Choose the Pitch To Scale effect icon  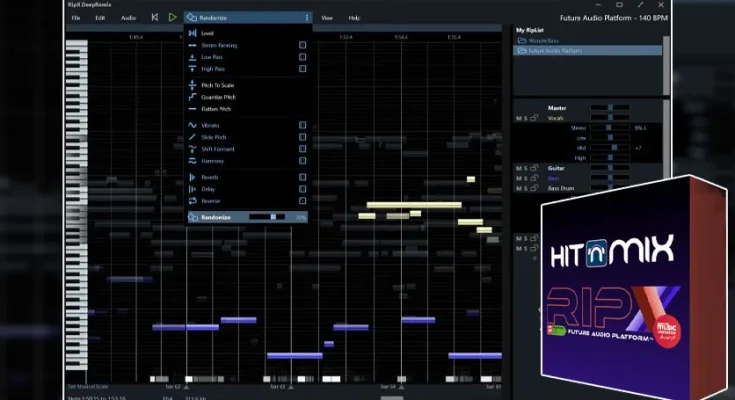click(192, 85)
